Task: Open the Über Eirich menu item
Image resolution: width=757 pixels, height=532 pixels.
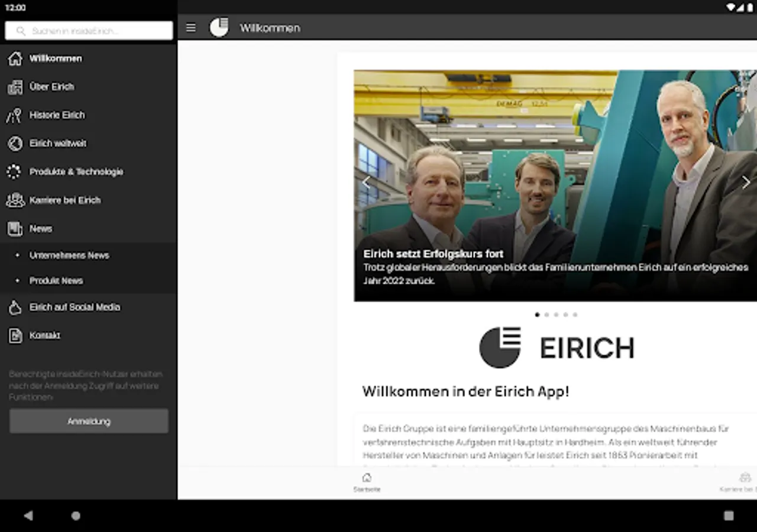Action: (x=89, y=87)
